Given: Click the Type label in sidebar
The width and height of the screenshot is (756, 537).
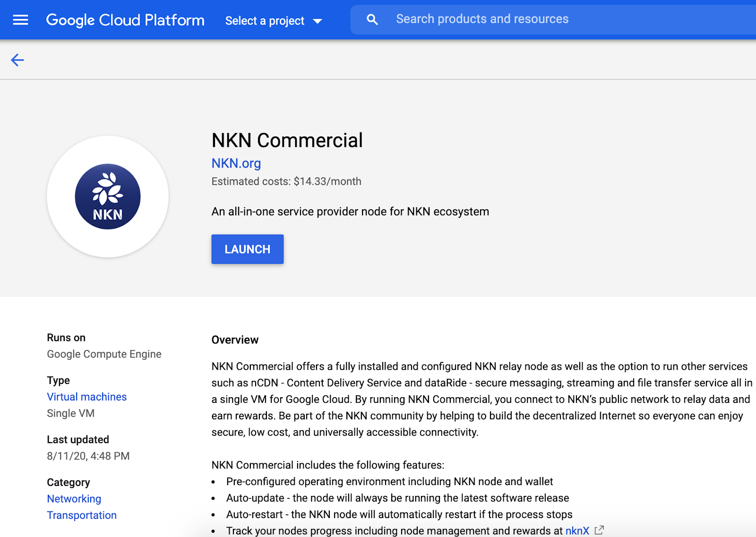Looking at the screenshot, I should click(x=59, y=380).
